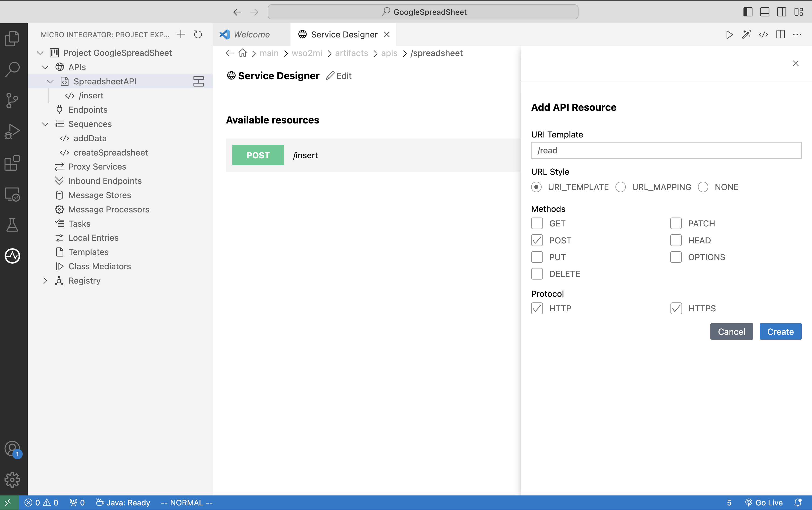Open the Search view in activity bar

coord(12,69)
